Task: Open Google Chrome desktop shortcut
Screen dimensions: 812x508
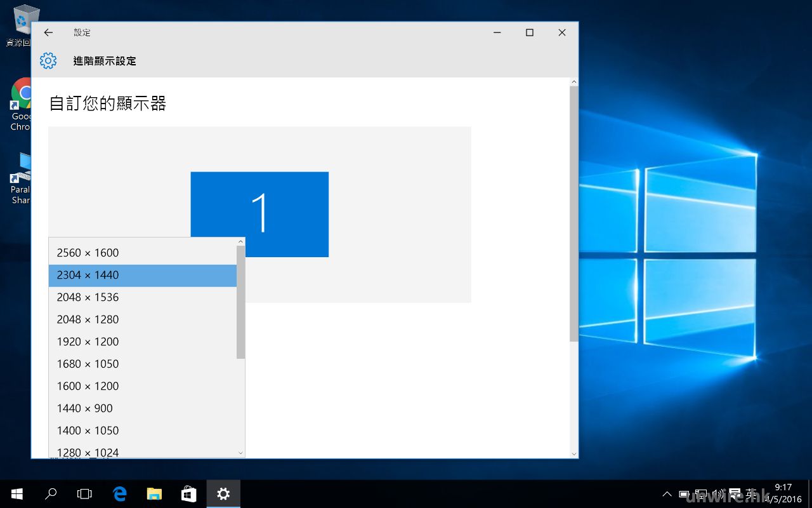Action: point(23,94)
